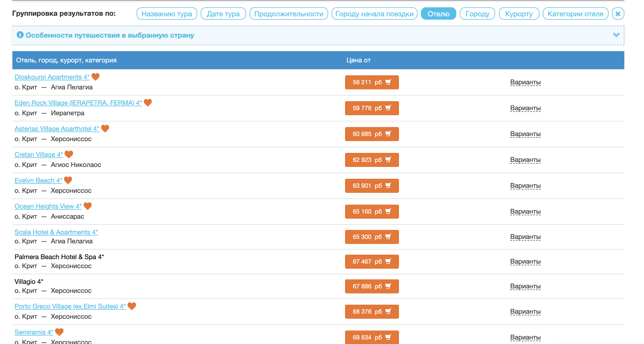Group results by Отелю
The width and height of the screenshot is (644, 344).
click(x=438, y=14)
